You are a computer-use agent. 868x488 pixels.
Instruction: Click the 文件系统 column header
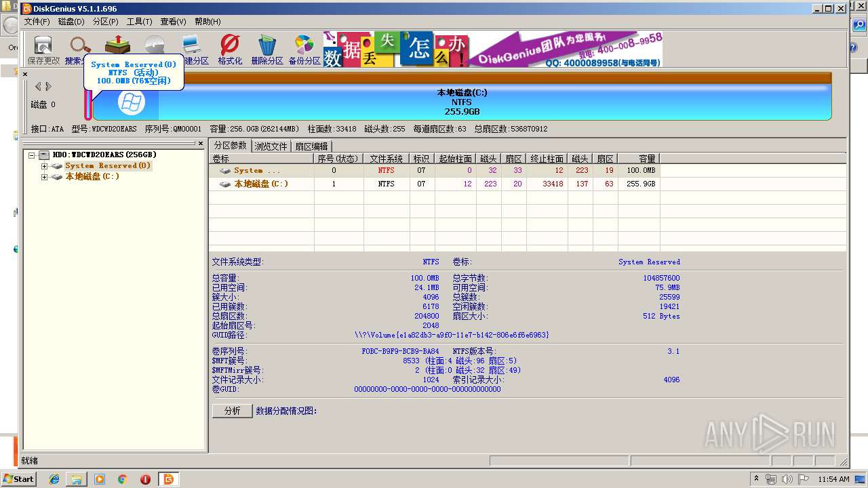point(386,159)
